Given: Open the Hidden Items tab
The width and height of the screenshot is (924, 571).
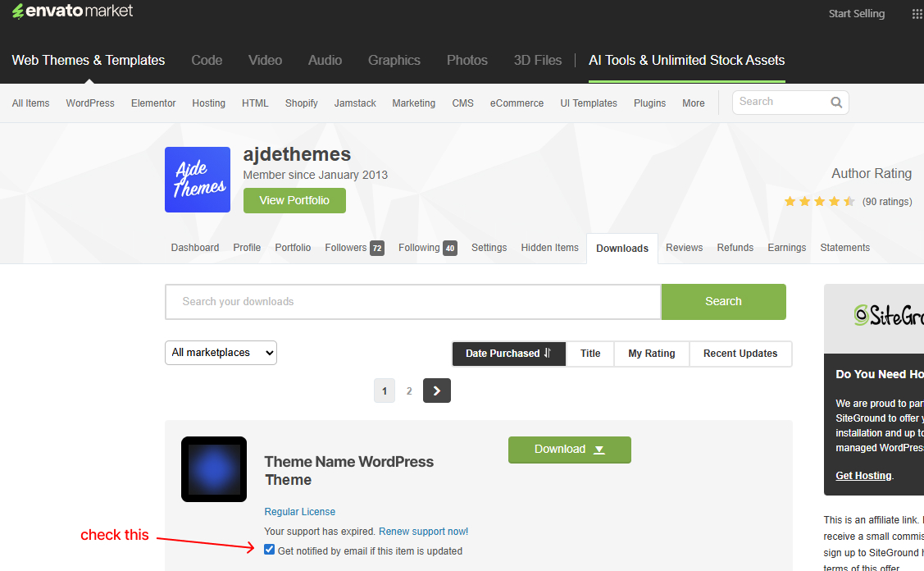Looking at the screenshot, I should (x=549, y=248).
